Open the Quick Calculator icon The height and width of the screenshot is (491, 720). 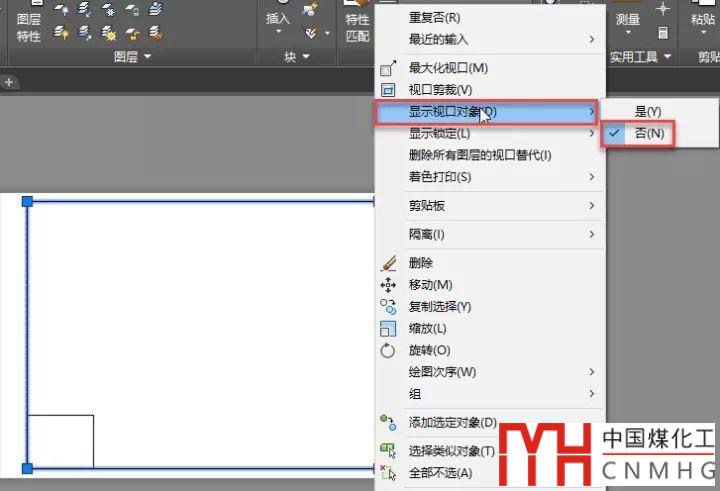[x=663, y=33]
